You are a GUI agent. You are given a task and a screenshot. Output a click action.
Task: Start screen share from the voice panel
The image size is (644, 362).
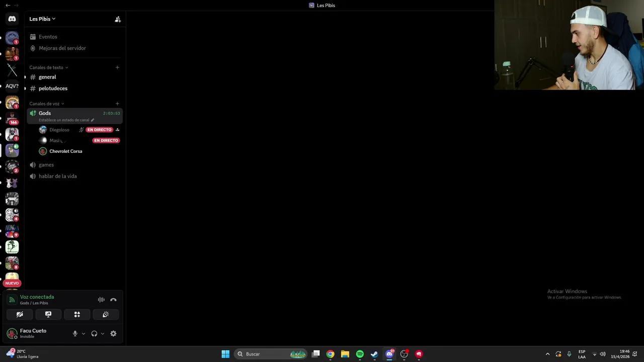[x=48, y=314]
